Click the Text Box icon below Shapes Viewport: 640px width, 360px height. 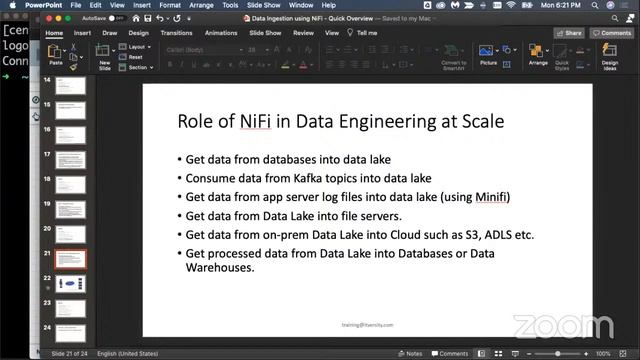[507, 64]
